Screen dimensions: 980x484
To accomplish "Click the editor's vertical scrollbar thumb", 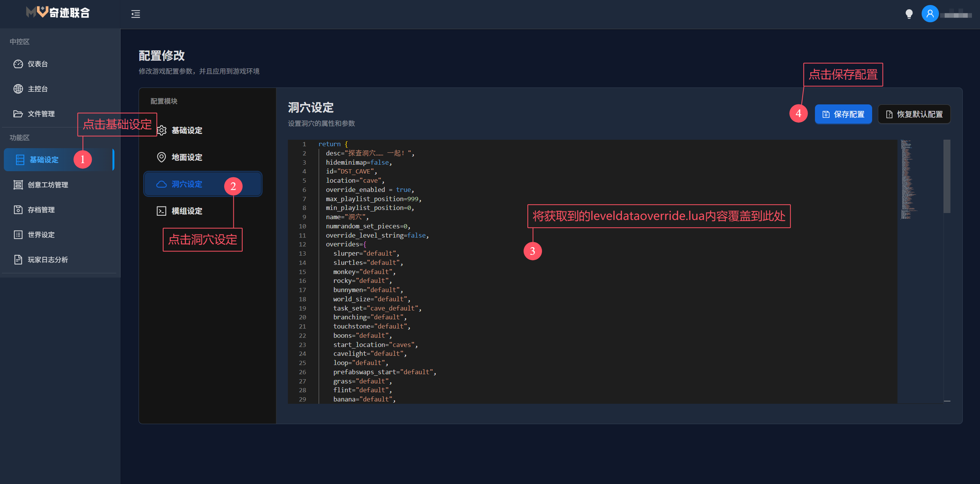I will (947, 177).
